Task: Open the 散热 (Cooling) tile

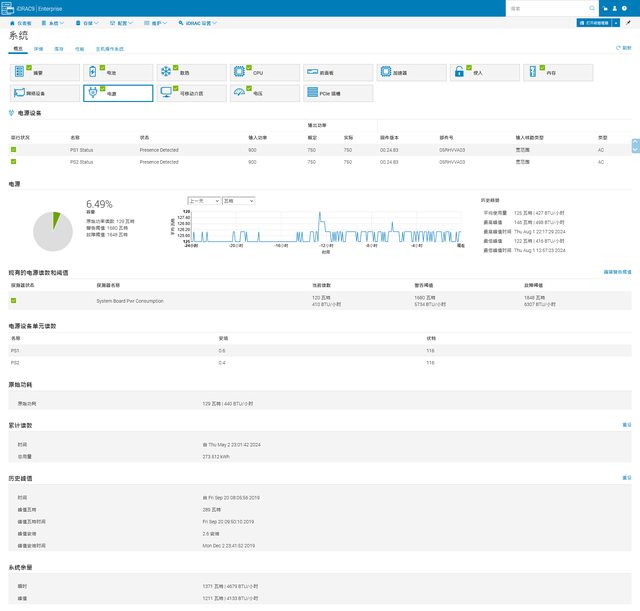Action: pos(191,72)
